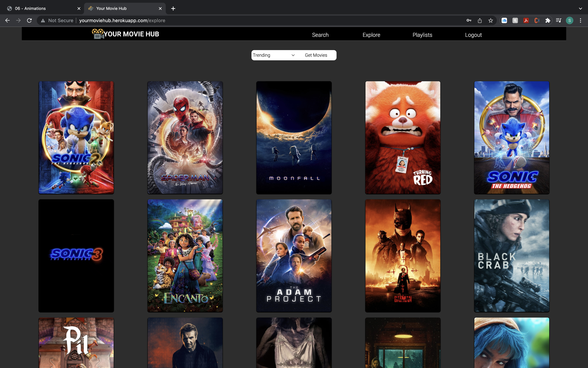The height and width of the screenshot is (368, 588).
Task: Open the Explore nav item
Action: [371, 35]
